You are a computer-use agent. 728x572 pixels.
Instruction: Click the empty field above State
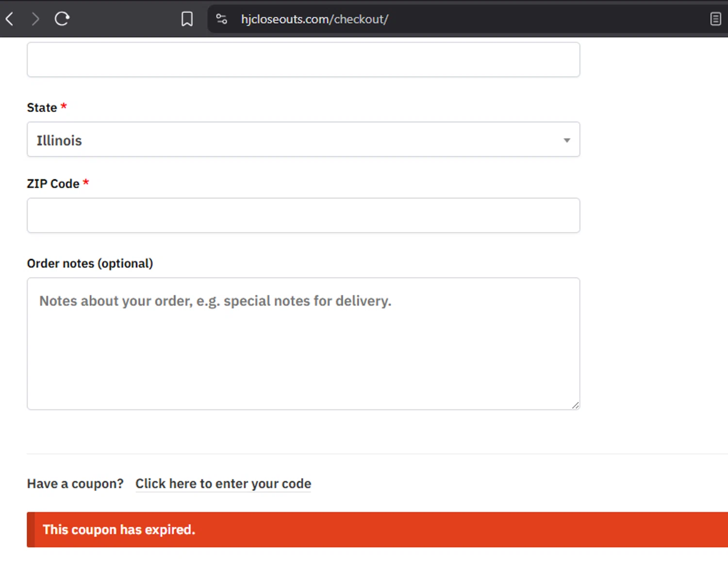[x=303, y=59]
